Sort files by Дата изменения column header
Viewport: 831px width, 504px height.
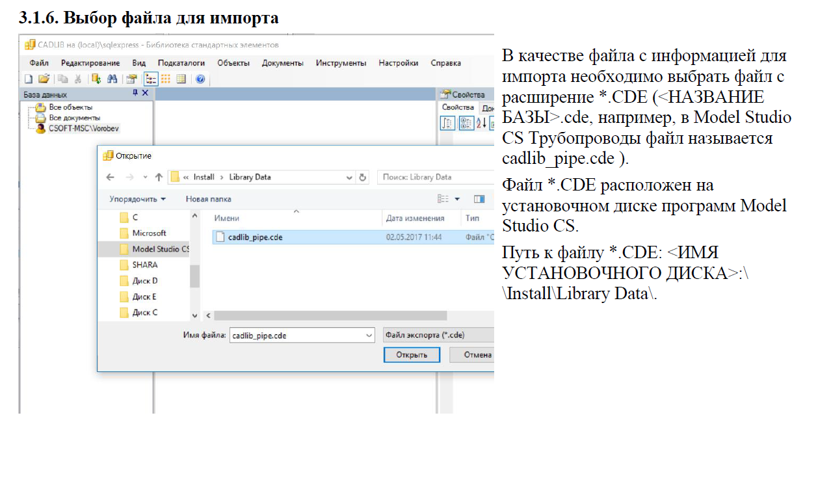click(415, 219)
